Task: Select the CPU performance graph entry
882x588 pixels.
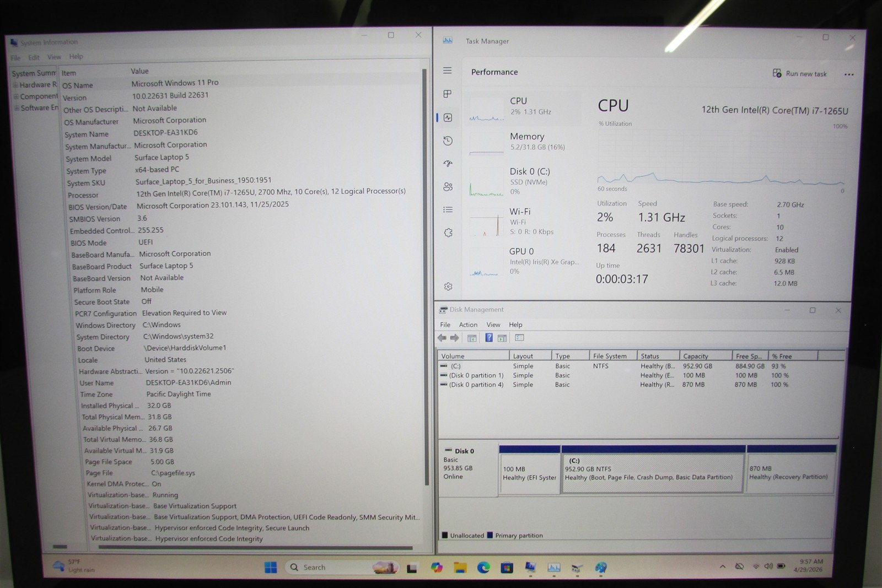Action: [x=523, y=108]
